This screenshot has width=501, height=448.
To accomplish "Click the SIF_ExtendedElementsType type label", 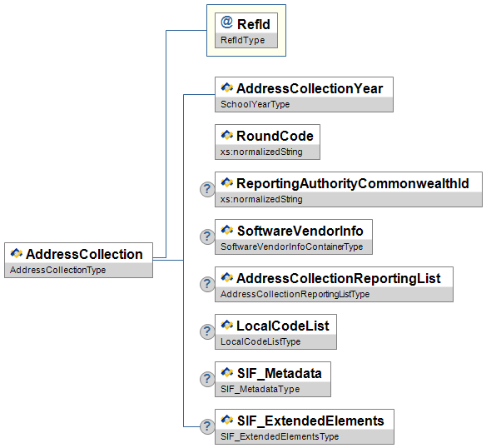I will [x=280, y=437].
